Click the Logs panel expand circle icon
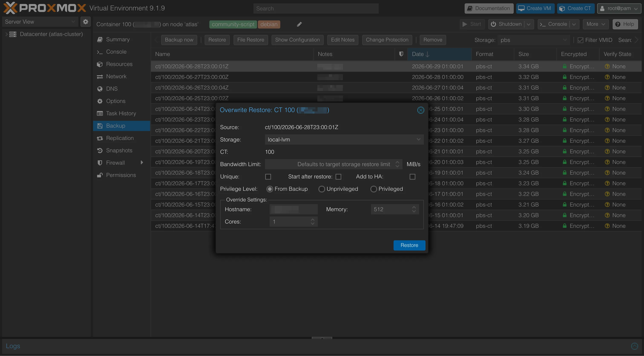 click(x=634, y=346)
